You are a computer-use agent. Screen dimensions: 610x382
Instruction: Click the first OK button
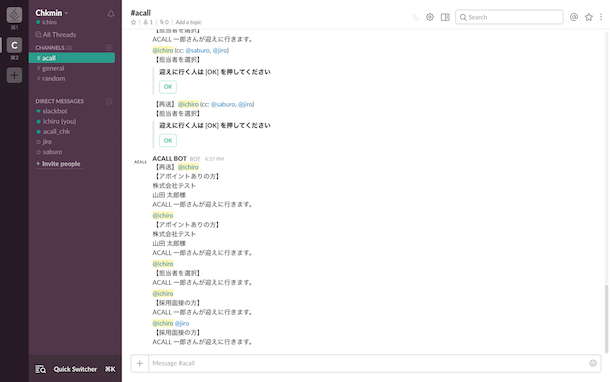[x=168, y=87]
